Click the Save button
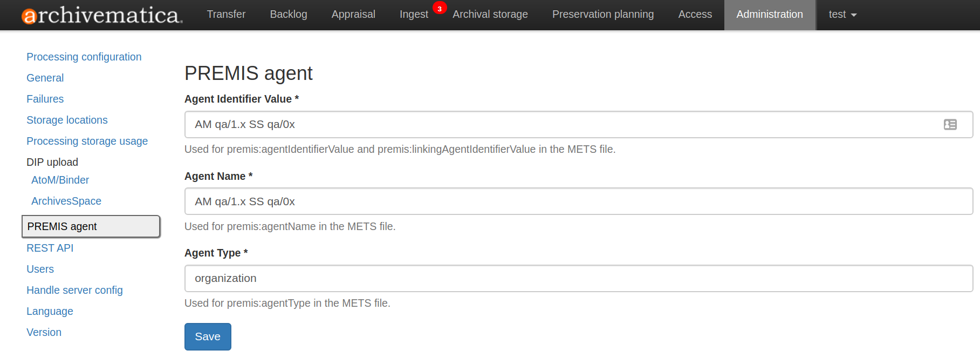The height and width of the screenshot is (357, 980). 208,336
